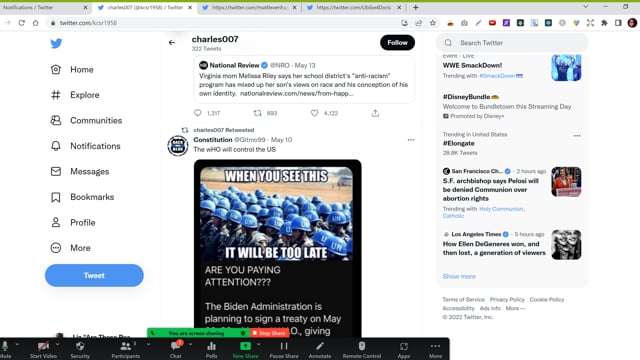Screen dimensions: 640x360
Task: Click the Search Twitter field
Action: 512,43
